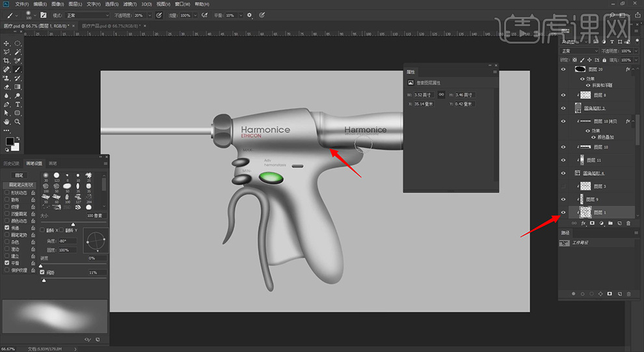Click the foreground color swatch
The height and width of the screenshot is (352, 644).
pyautogui.click(x=10, y=141)
